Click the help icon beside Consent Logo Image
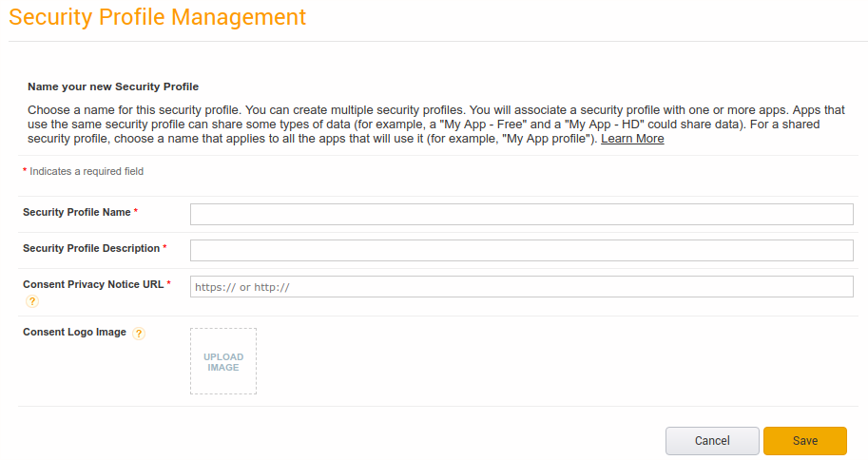This screenshot has height=460, width=868. coord(139,334)
